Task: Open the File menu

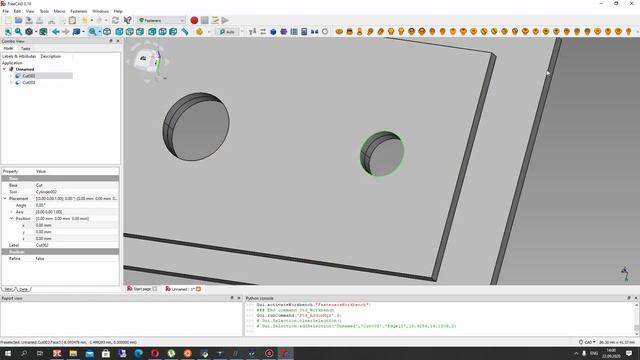Action: 6,11
